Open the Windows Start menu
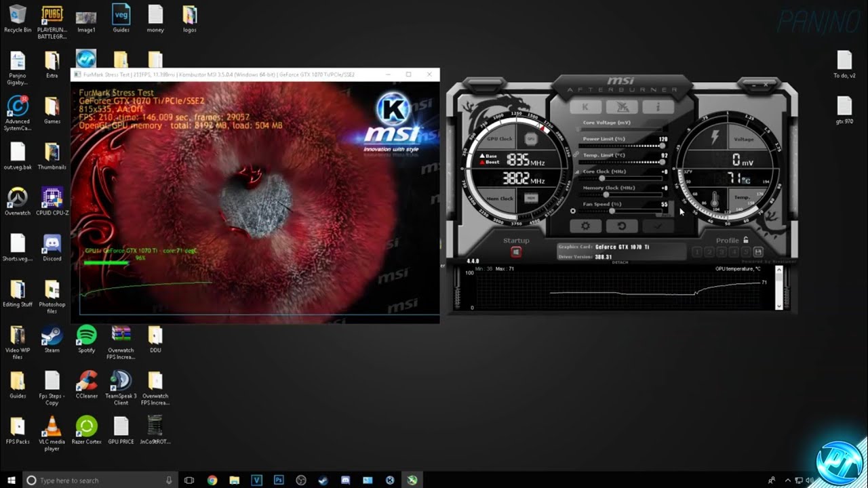 tap(11, 480)
